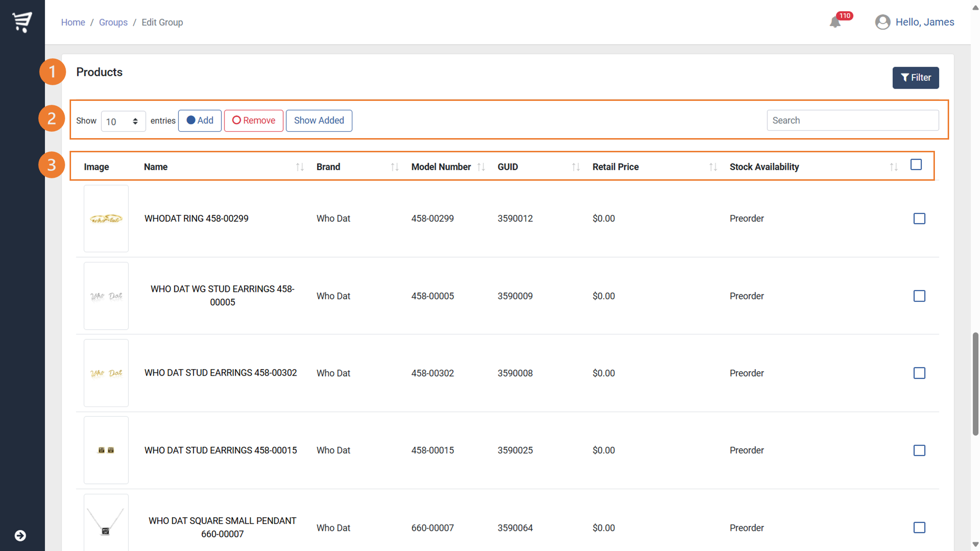
Task: Click the Retail Price column header
Action: tap(615, 167)
